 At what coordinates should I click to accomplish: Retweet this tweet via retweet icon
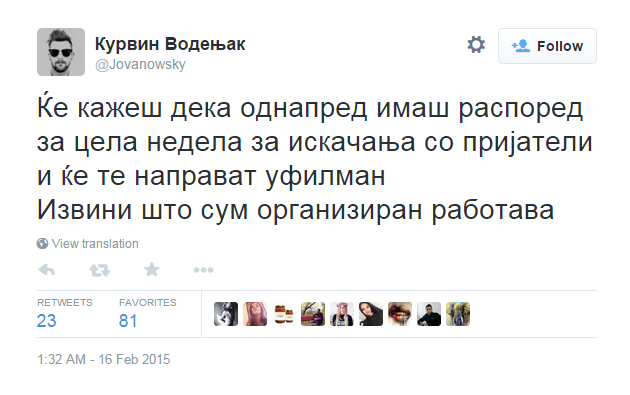(100, 270)
